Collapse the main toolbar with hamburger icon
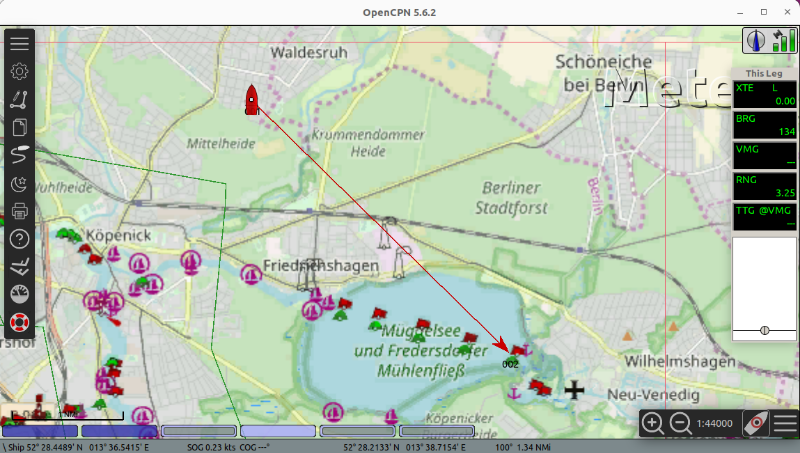This screenshot has height=453, width=800. point(19,43)
